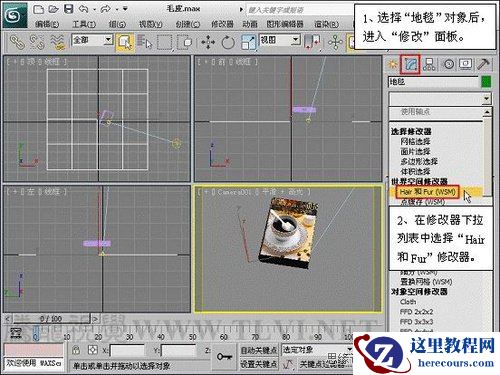Select FFD 2x2x2 modifier
Screen dimensions: 500x375
417,312
